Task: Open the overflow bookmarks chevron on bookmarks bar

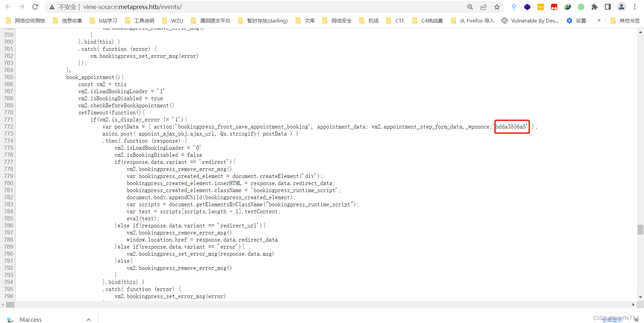Action: point(599,20)
